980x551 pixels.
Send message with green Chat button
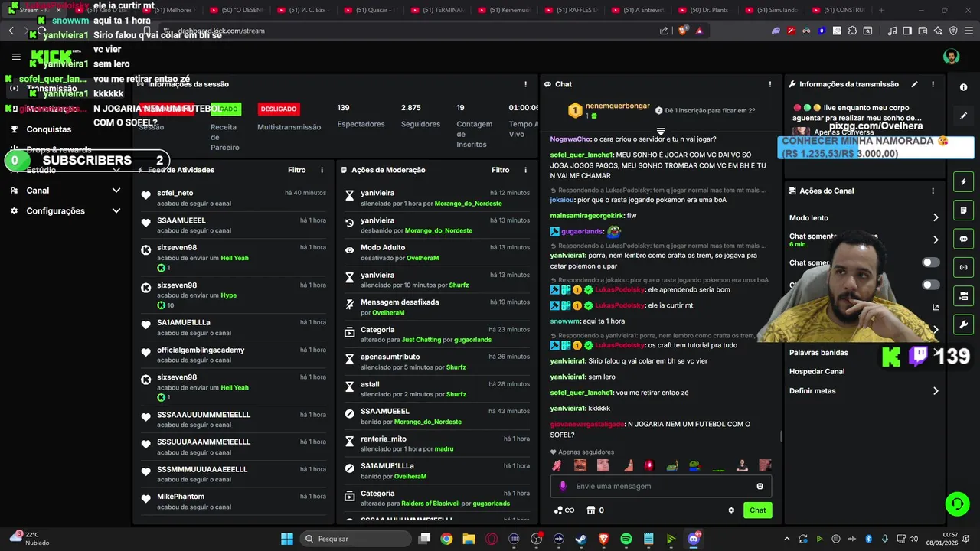tap(757, 510)
